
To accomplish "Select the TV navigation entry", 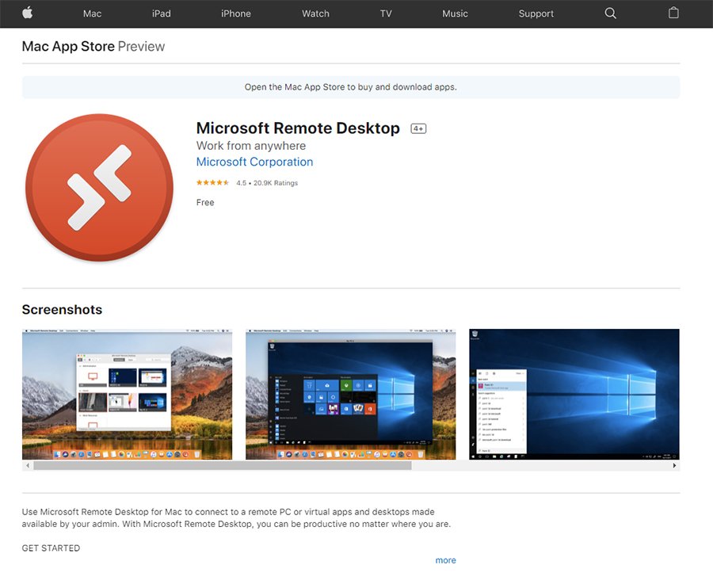I will pyautogui.click(x=386, y=13).
